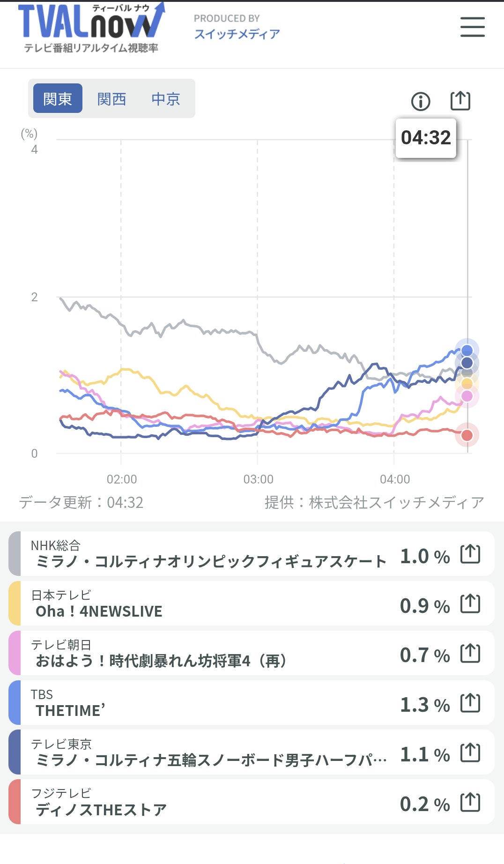Share the テレビ東京 rating row

point(470,752)
